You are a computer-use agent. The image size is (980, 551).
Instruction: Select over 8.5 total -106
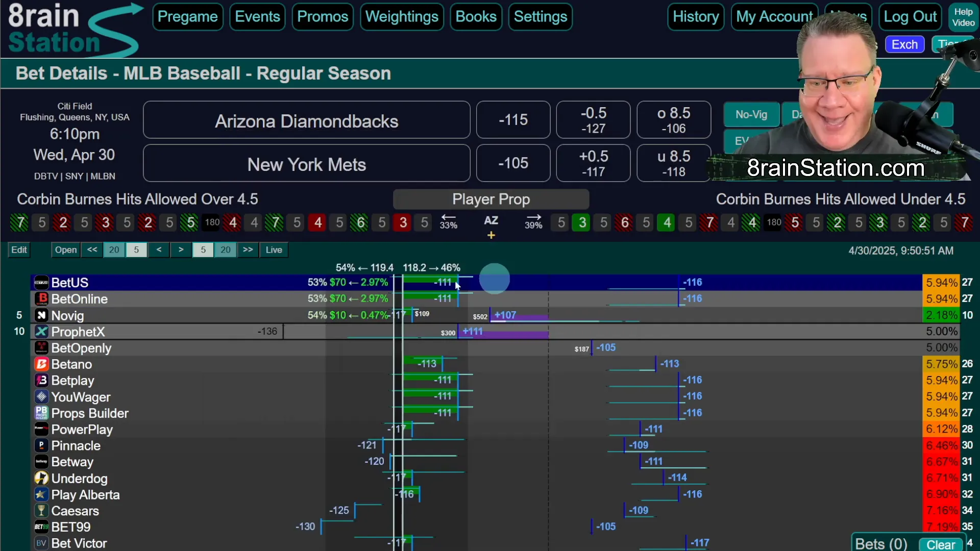point(674,120)
